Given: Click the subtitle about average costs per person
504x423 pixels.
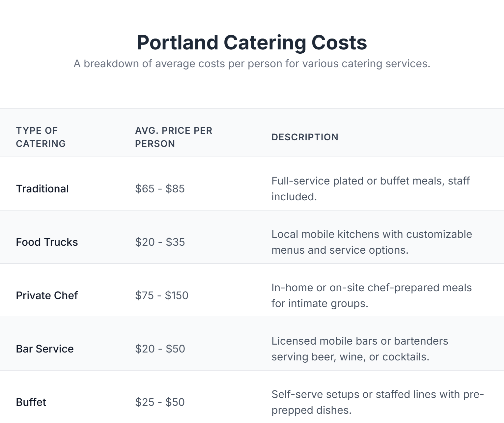Looking at the screenshot, I should [252, 64].
